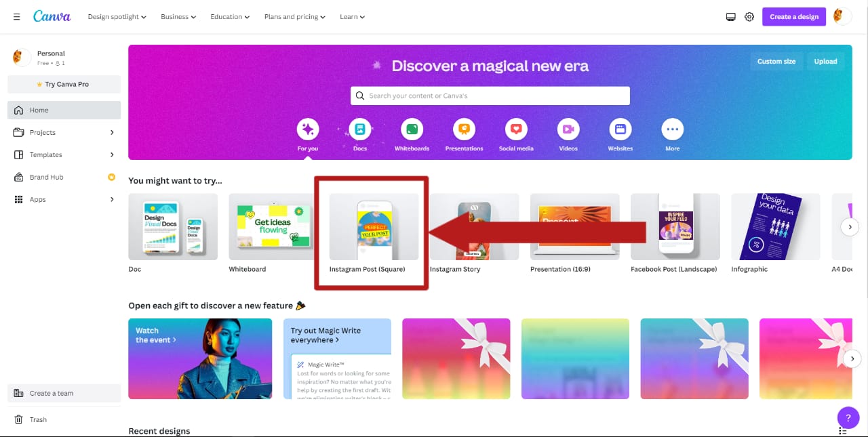Screen dimensions: 868x437
Task: Open the Try out Magic Write card
Action: [337, 358]
